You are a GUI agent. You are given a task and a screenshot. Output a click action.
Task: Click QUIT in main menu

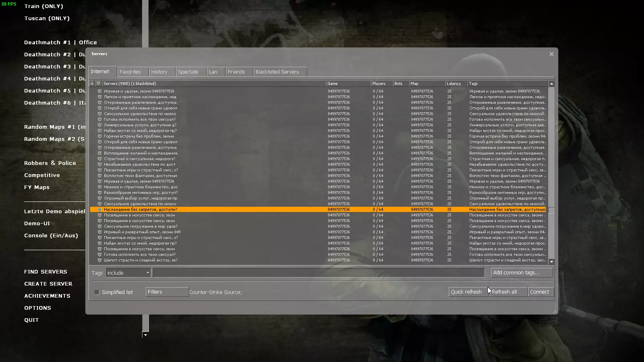31,320
